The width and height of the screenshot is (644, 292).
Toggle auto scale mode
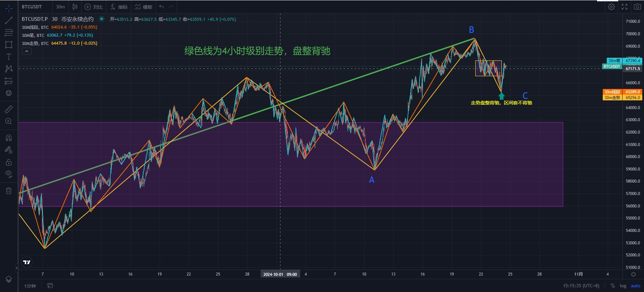pyautogui.click(x=635, y=286)
